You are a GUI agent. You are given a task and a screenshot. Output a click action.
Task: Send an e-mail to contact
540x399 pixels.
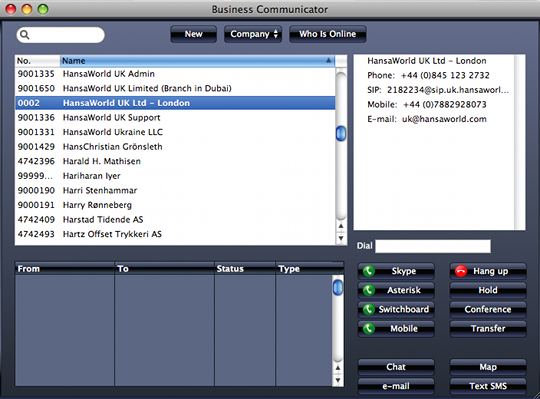click(x=396, y=386)
